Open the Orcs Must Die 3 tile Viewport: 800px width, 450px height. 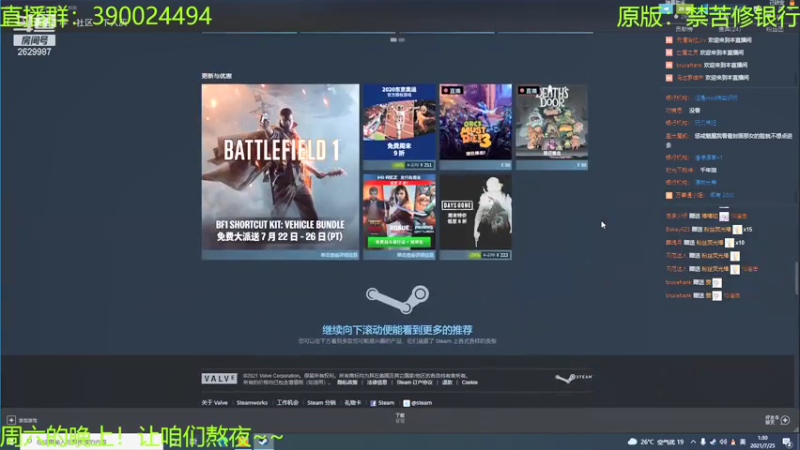476,127
